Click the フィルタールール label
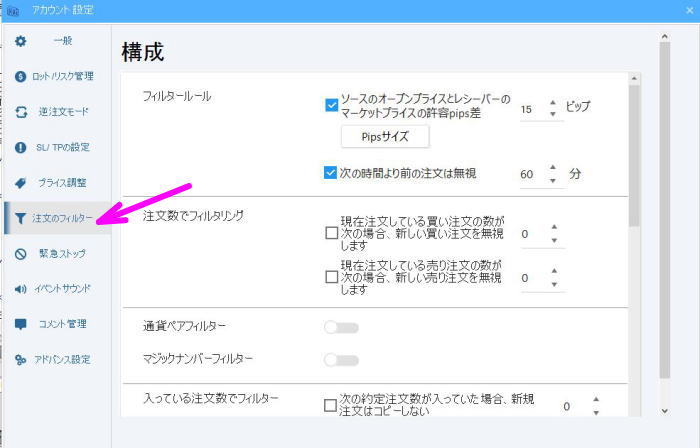This screenshot has height=448, width=700. coord(177,96)
